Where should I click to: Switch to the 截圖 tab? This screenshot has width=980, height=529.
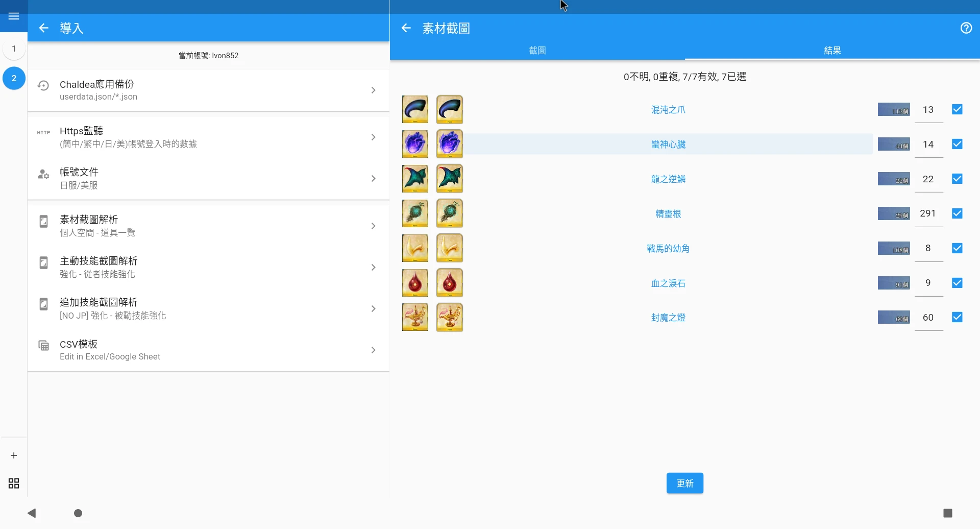(x=537, y=51)
